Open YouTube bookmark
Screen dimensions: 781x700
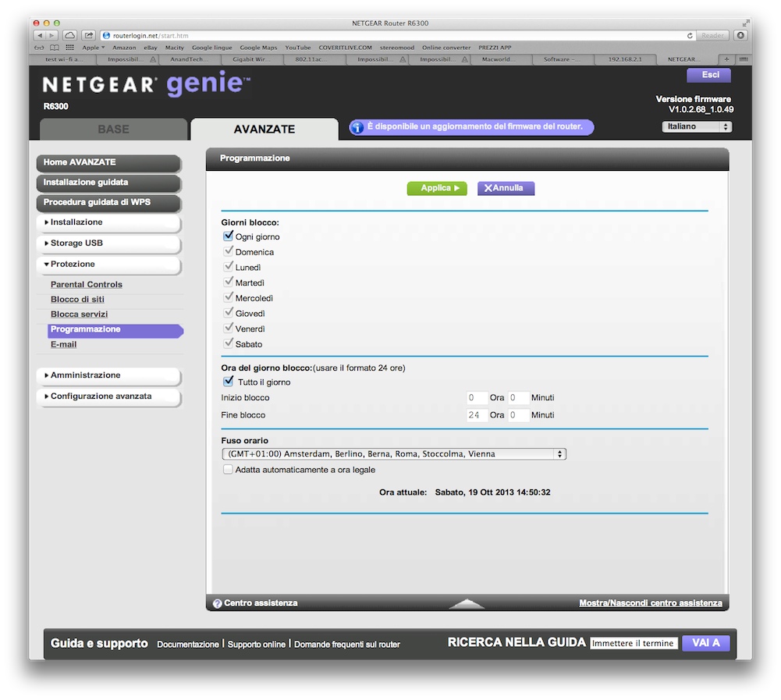298,48
